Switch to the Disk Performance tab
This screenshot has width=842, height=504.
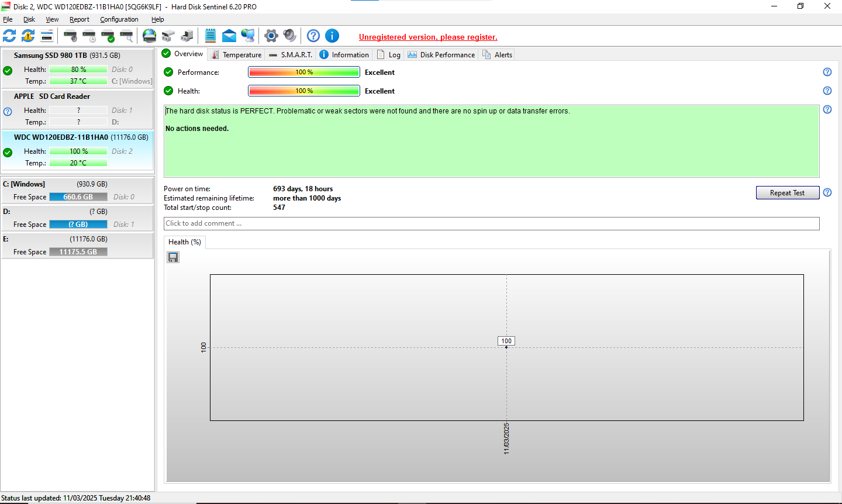pyautogui.click(x=441, y=54)
